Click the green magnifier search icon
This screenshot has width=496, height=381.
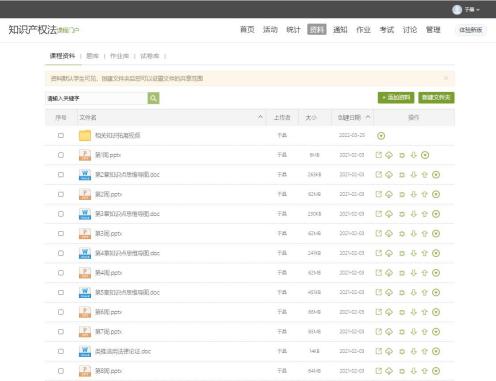[153, 98]
